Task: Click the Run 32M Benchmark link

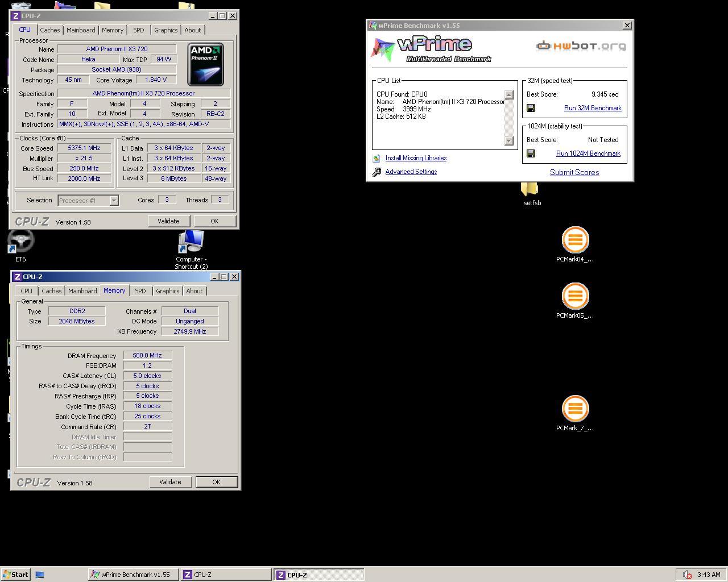Action: point(593,108)
